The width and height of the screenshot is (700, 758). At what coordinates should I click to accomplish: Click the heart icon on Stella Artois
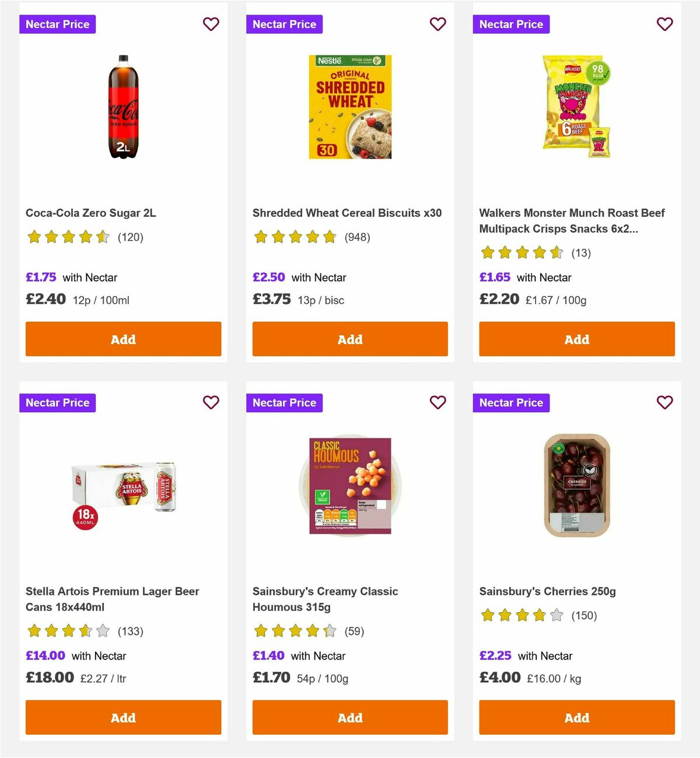(x=211, y=402)
